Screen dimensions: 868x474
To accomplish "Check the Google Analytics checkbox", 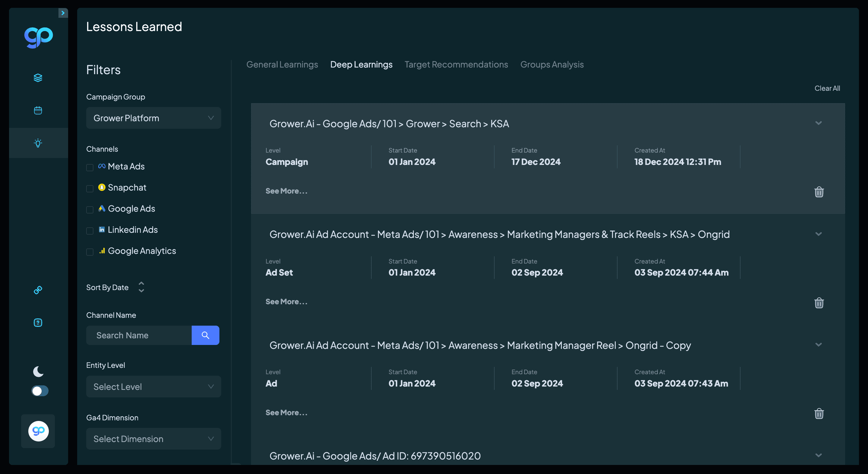I will [x=90, y=252].
